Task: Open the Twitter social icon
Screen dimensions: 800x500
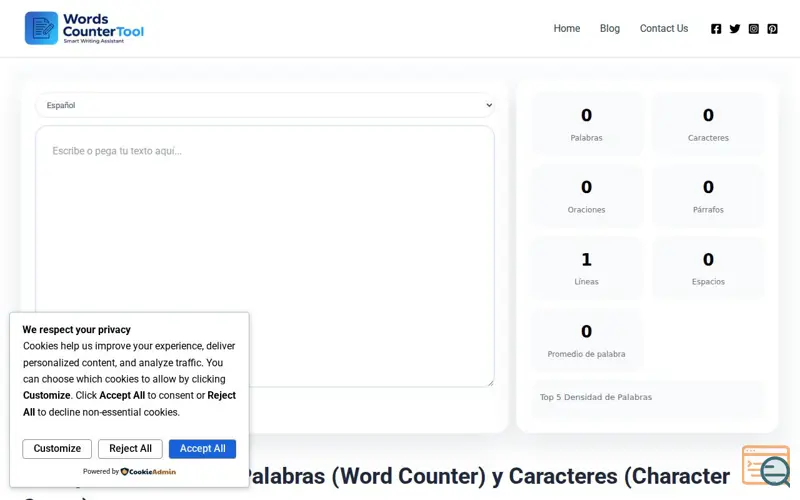Action: 735,29
